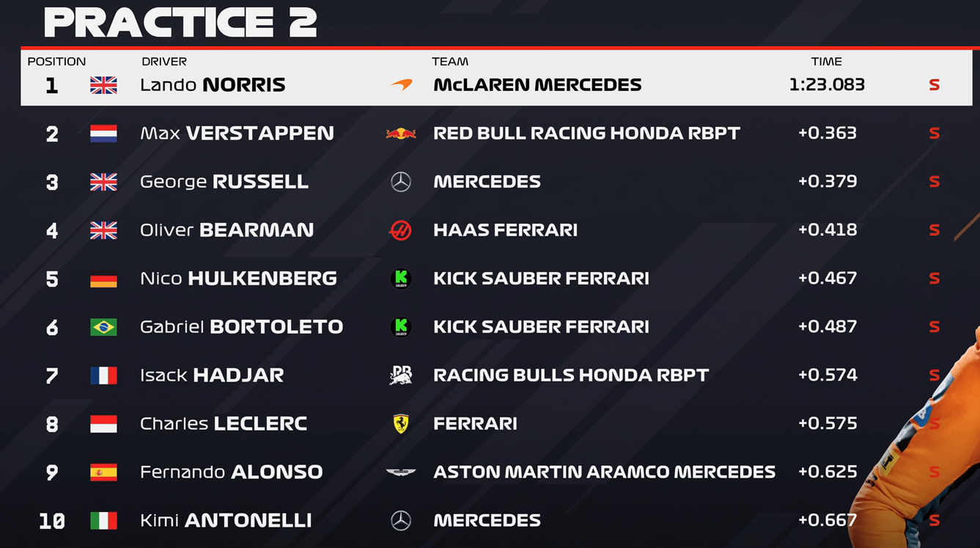Click Russell's Mercedes star logo
980x548 pixels.
pyautogui.click(x=401, y=182)
